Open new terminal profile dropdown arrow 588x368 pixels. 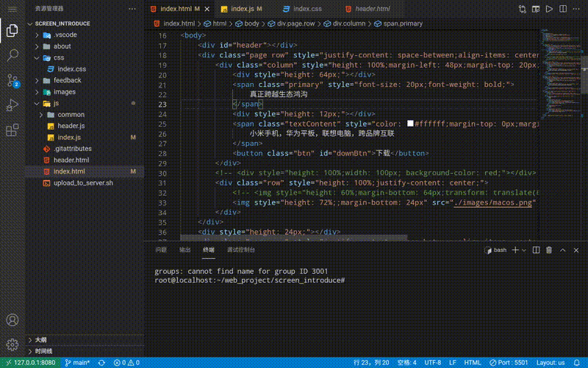point(524,250)
